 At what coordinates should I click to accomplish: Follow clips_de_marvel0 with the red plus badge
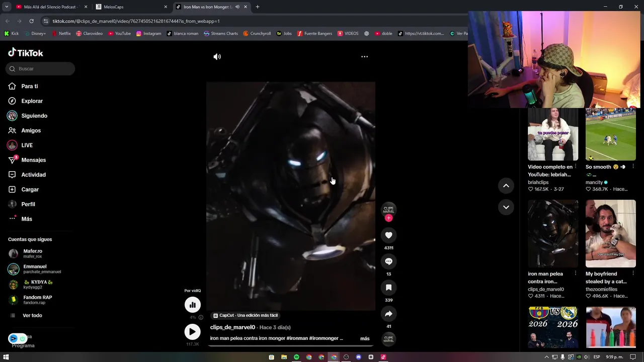point(388,218)
